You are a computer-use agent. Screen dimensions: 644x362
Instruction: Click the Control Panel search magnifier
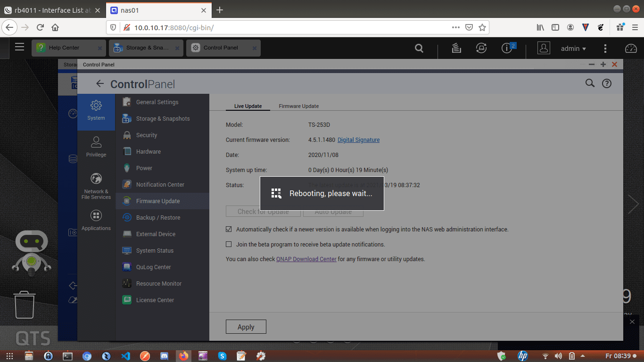590,83
